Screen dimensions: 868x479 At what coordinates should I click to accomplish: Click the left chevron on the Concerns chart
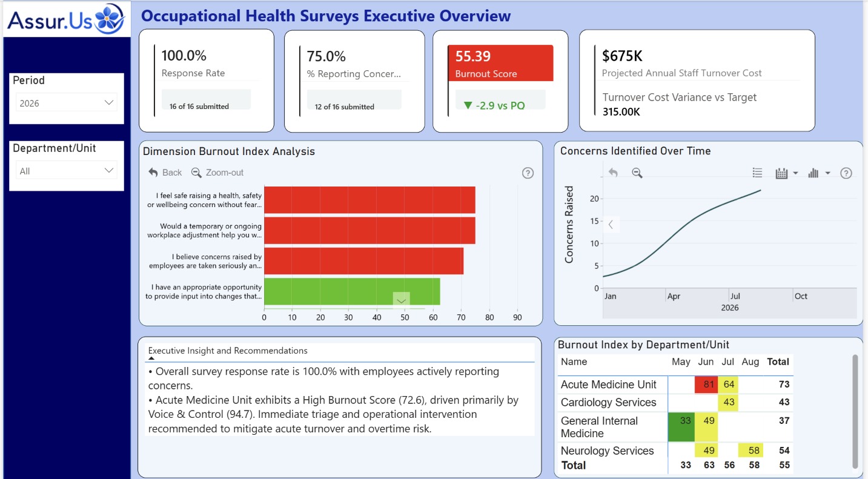611,225
